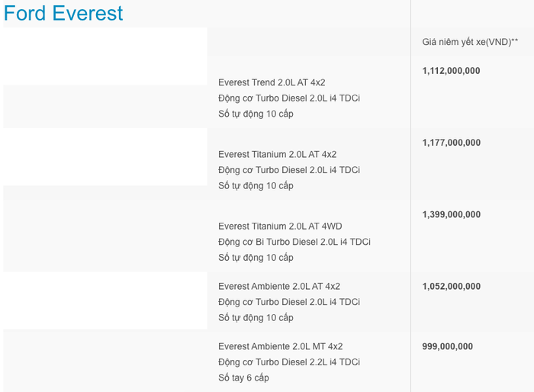Click the engine line under Ambiente 2.0L AT
The image size is (534, 392).
(x=288, y=302)
